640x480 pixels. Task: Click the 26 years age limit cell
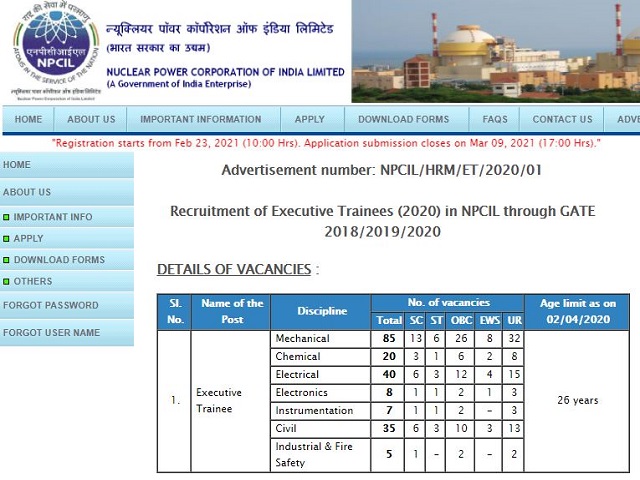pyautogui.click(x=577, y=401)
